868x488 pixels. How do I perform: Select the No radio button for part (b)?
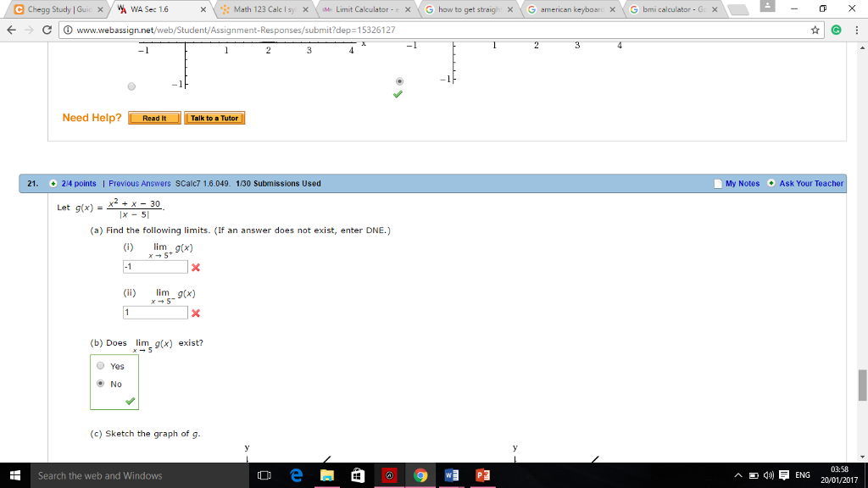tap(100, 383)
